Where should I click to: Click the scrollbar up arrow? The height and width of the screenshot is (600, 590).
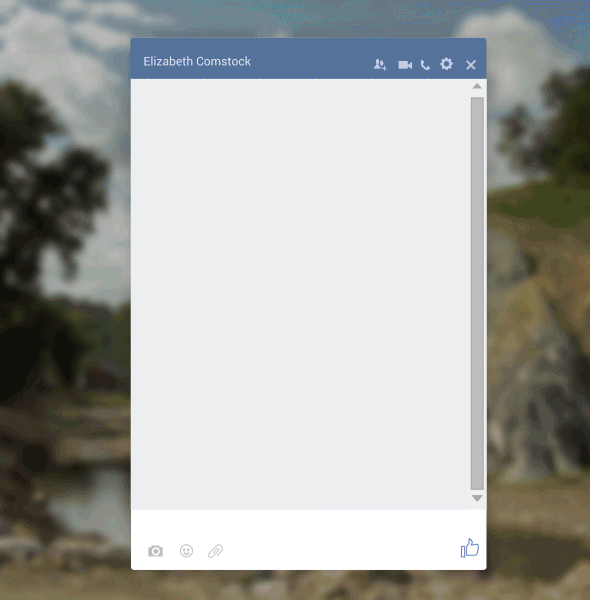pos(477,86)
